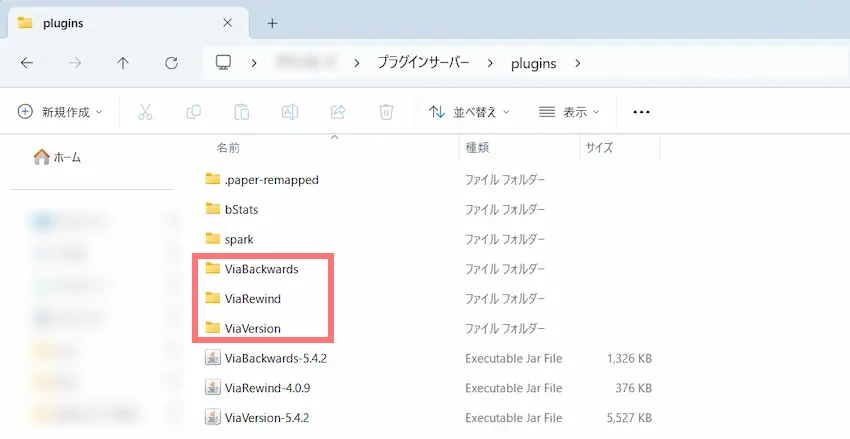Viewport: 850px width, 439px height.
Task: Close the plugins tab
Action: click(x=228, y=23)
